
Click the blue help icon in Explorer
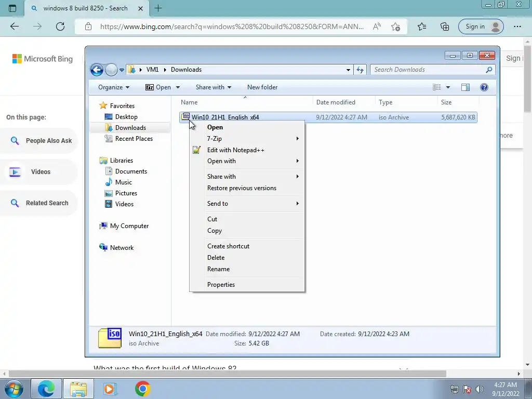point(484,87)
